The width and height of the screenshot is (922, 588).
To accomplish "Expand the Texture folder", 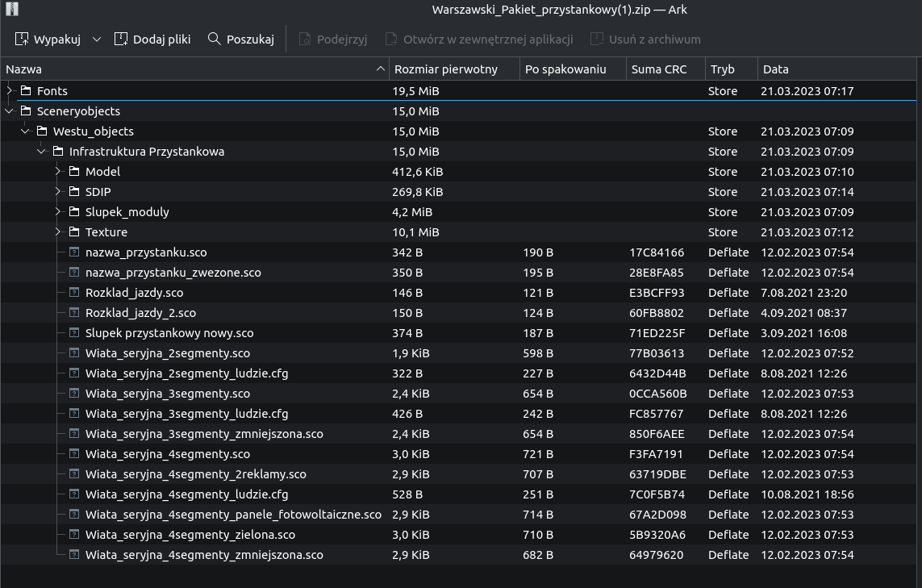I will tap(57, 231).
